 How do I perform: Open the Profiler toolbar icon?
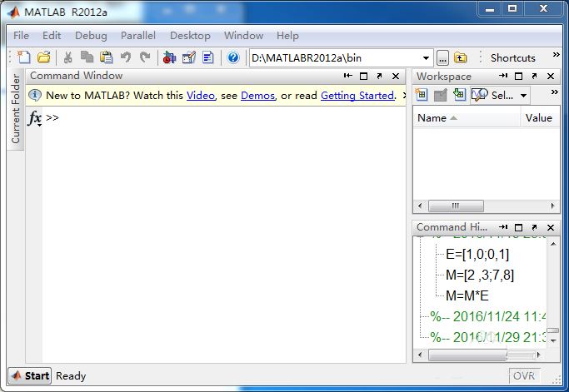point(208,57)
